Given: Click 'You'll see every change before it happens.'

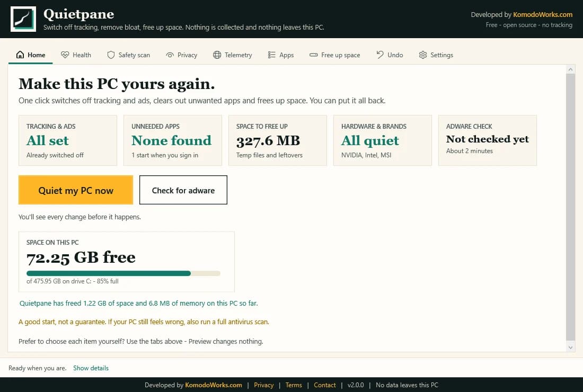Looking at the screenshot, I should pos(79,217).
